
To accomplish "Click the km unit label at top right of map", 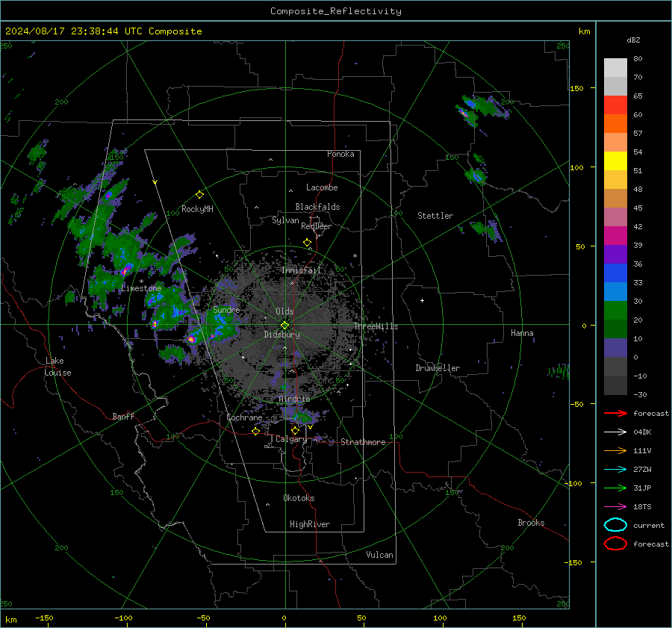I will point(584,31).
